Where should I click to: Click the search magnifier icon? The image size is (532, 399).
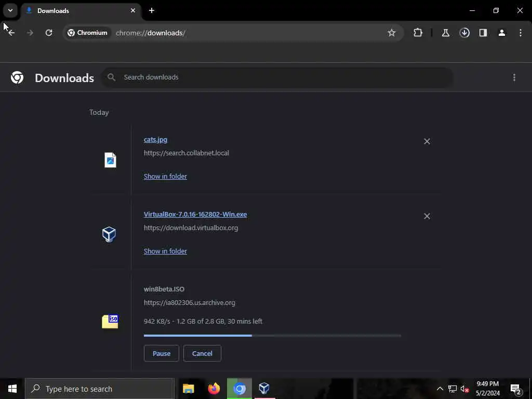pyautogui.click(x=111, y=77)
